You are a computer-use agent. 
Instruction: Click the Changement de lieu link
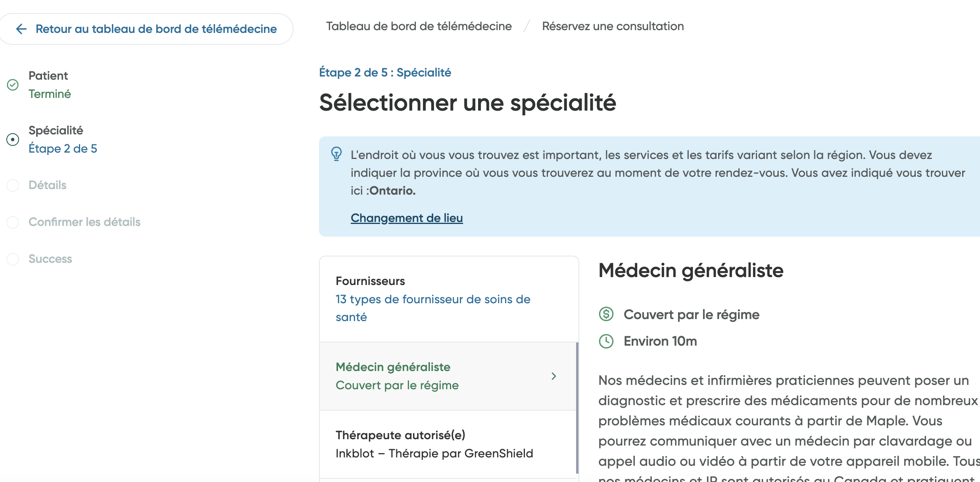406,218
